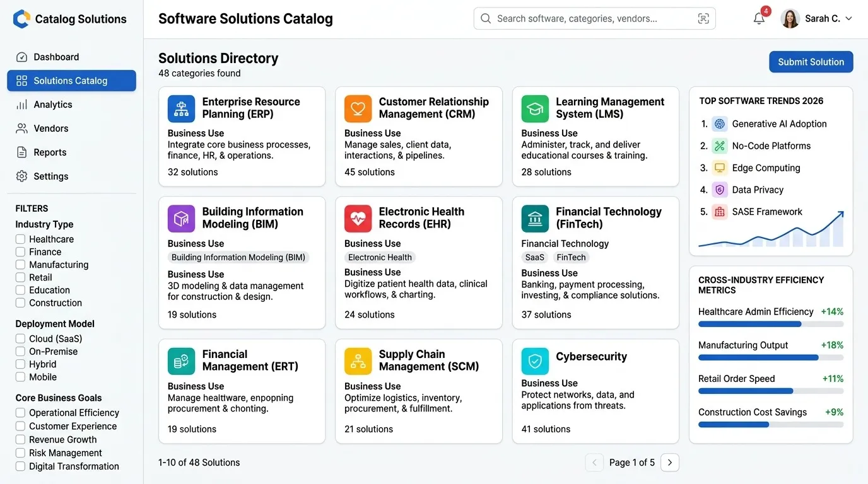Open Dashboard in the sidebar
The image size is (868, 484).
pos(71,57)
